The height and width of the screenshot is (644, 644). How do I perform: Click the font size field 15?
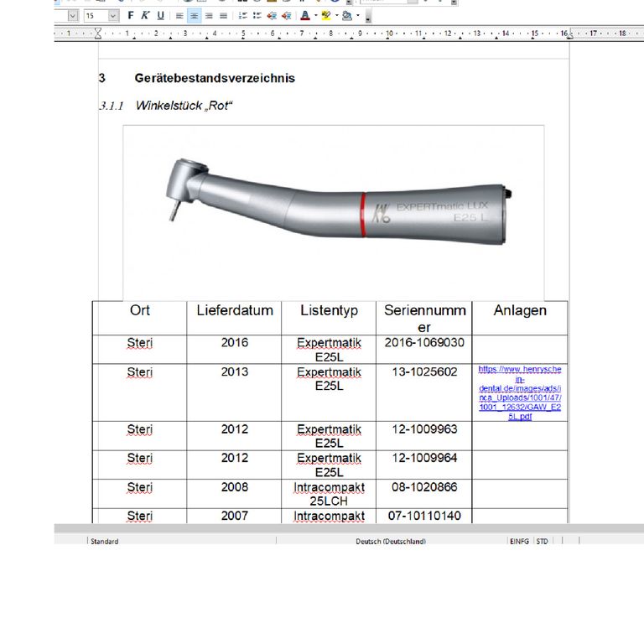point(96,16)
